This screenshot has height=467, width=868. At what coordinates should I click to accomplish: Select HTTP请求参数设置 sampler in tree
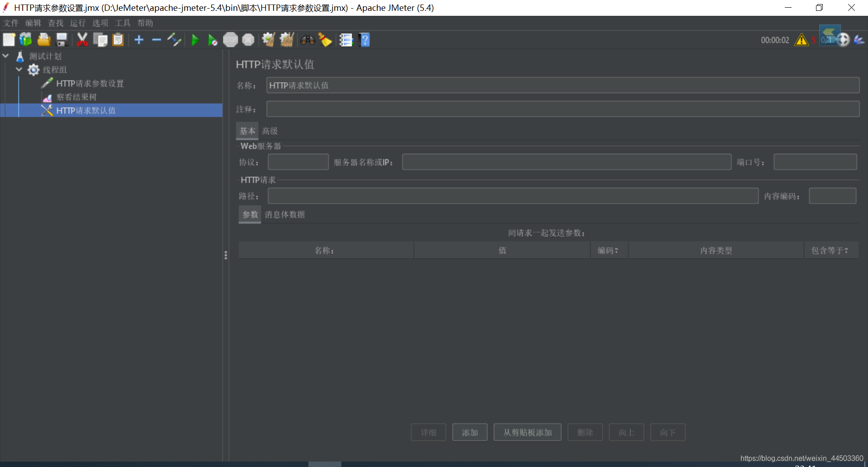[x=90, y=83]
